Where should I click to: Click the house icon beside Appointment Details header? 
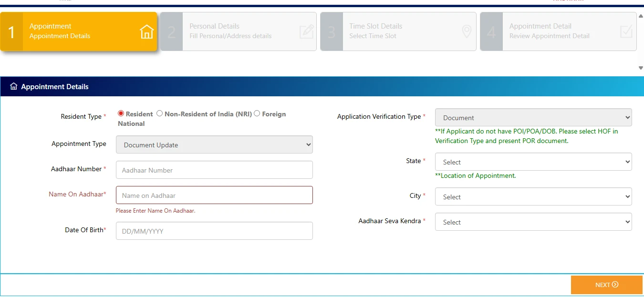tap(13, 87)
